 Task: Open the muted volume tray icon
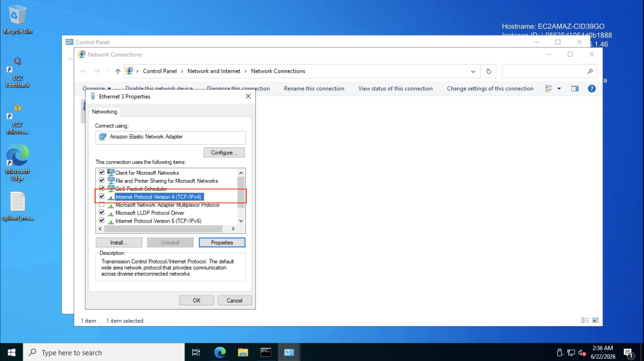pos(582,352)
